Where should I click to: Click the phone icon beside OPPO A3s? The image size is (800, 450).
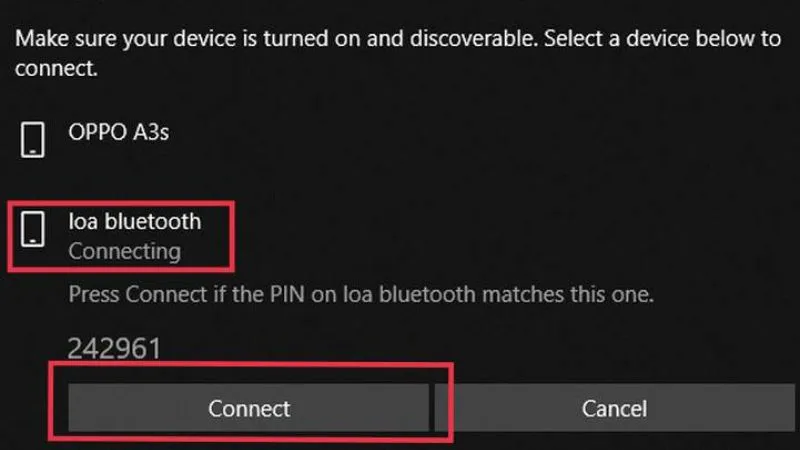click(33, 140)
